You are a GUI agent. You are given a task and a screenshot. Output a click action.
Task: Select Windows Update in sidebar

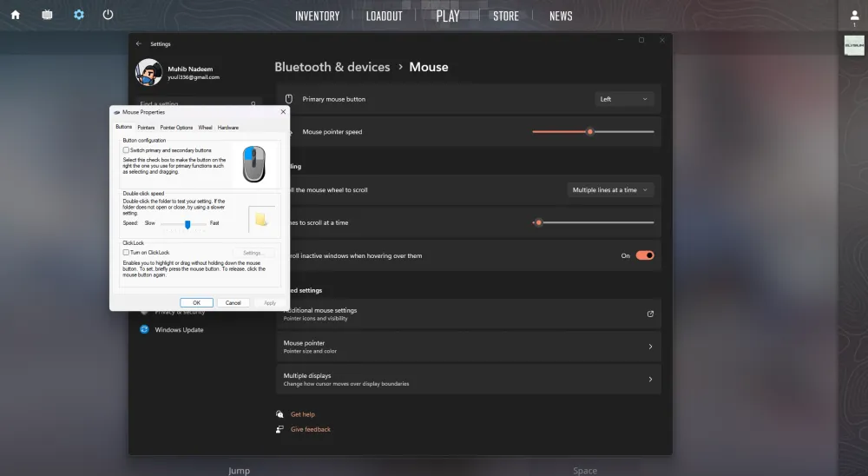click(x=179, y=330)
